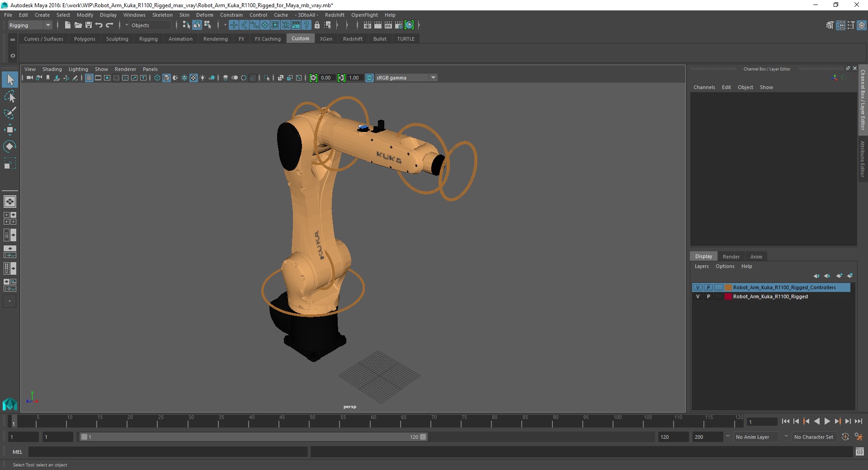Toggle the viewport grid display
Viewport: 868px width, 470px height.
[x=89, y=78]
